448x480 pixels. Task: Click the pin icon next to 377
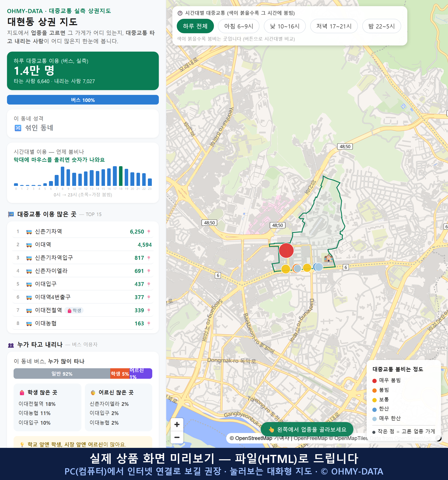point(149,297)
